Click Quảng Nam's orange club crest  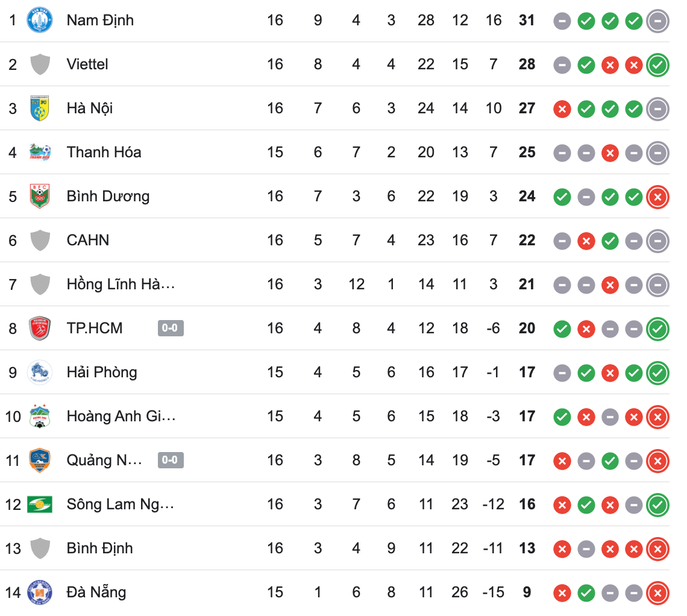pyautogui.click(x=40, y=460)
